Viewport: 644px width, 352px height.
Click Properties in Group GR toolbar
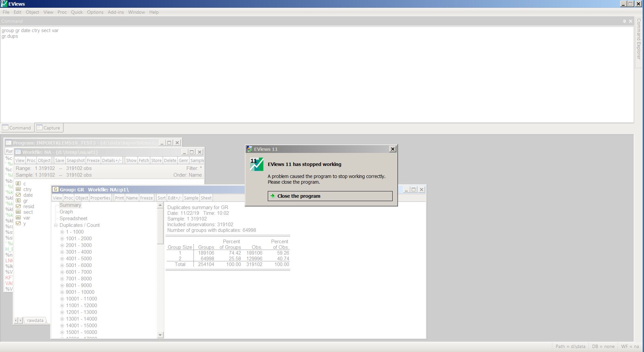pos(100,198)
